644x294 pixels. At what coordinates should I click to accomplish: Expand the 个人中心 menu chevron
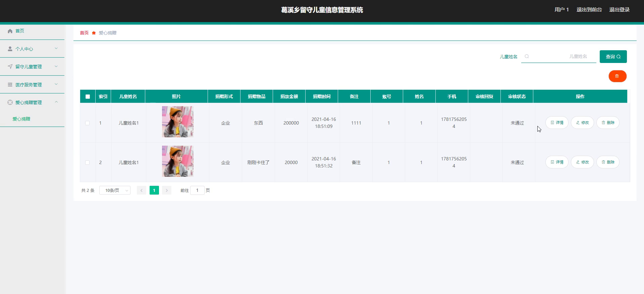point(56,49)
